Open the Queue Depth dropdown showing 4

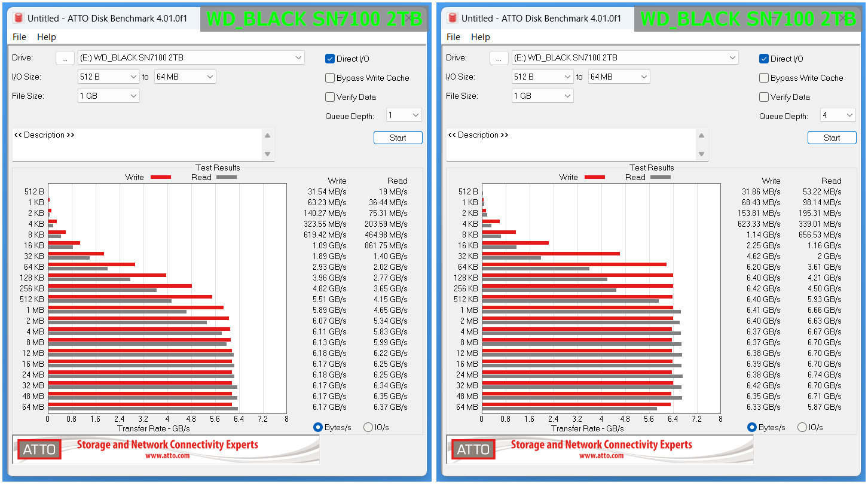[838, 115]
